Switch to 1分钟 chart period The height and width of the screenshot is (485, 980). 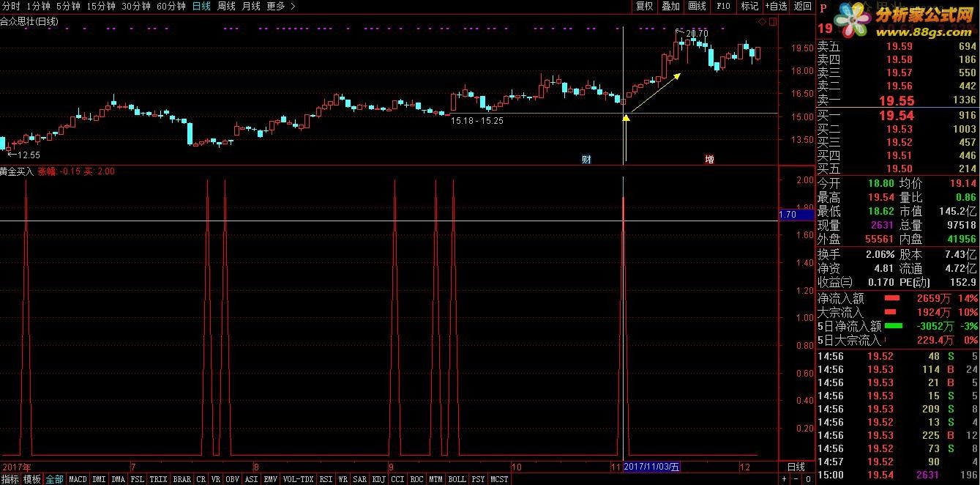click(37, 6)
